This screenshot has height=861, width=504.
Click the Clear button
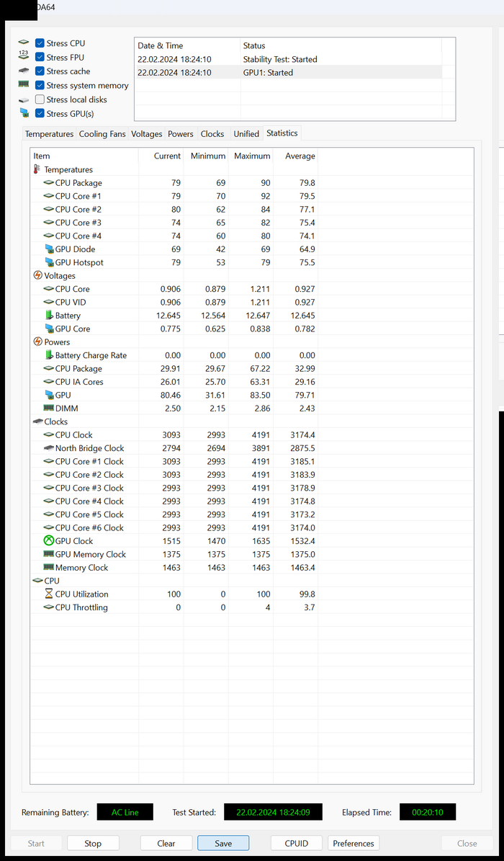(x=166, y=844)
